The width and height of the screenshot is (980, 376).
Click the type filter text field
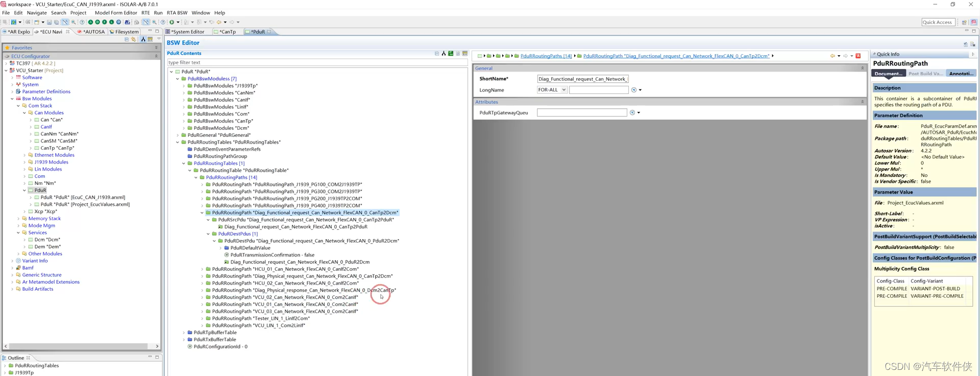pos(317,62)
